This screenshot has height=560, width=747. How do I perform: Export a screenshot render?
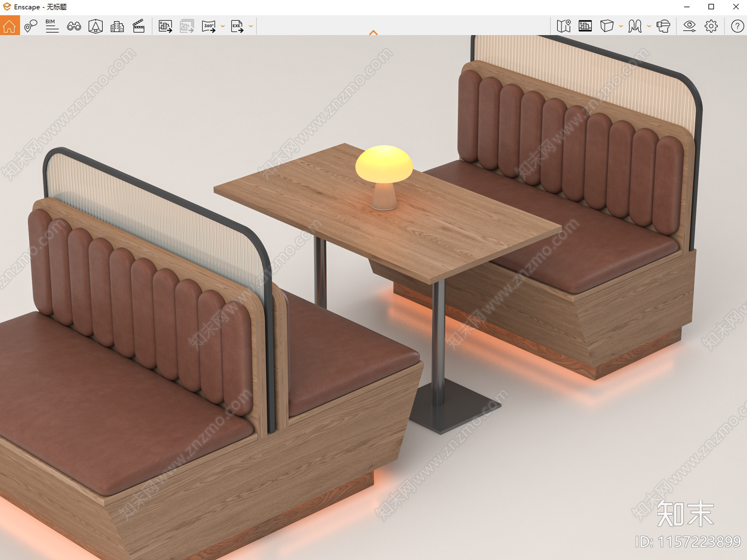point(165,26)
